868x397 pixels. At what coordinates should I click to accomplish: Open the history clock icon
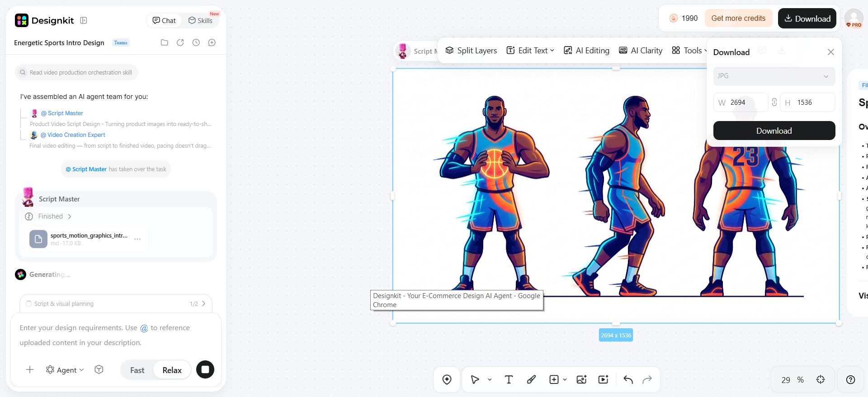pos(196,42)
